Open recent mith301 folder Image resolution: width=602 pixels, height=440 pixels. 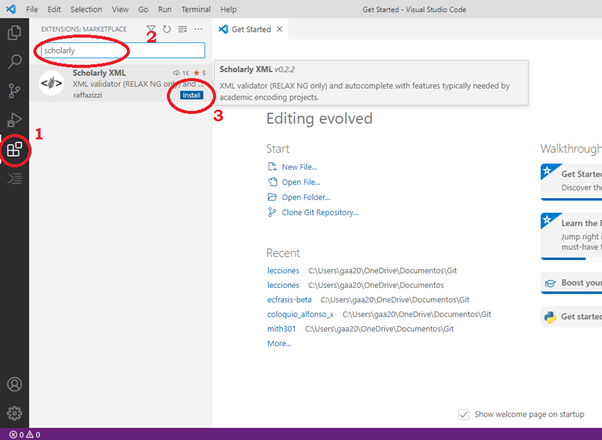coord(281,329)
